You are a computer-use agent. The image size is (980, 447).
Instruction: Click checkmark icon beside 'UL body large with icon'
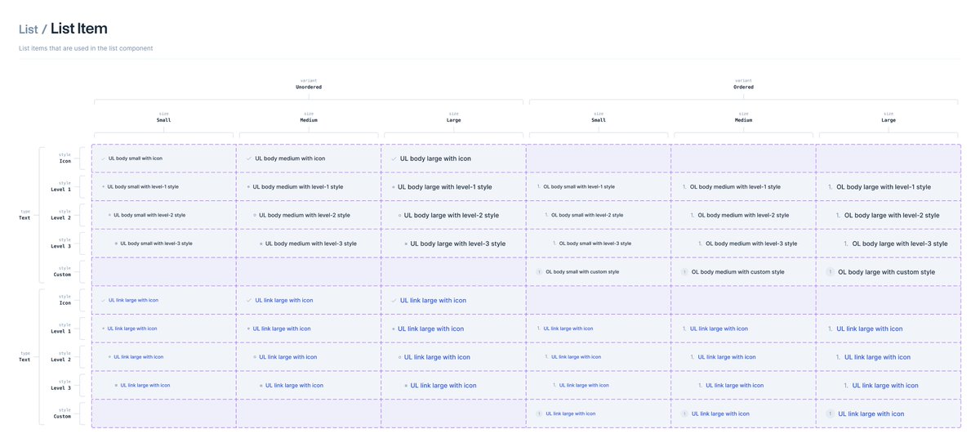coord(394,159)
